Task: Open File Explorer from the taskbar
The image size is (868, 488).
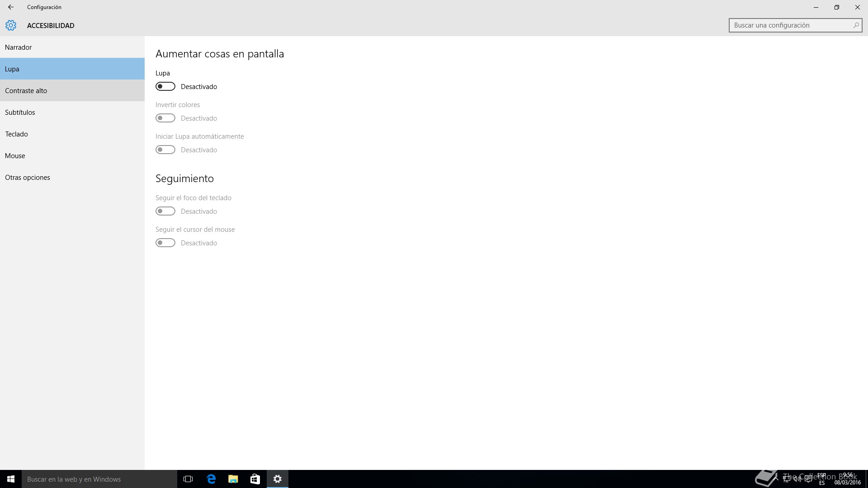Action: pyautogui.click(x=233, y=479)
